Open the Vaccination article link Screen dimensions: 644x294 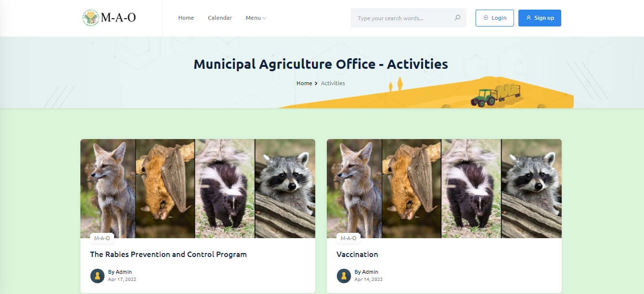pyautogui.click(x=357, y=254)
